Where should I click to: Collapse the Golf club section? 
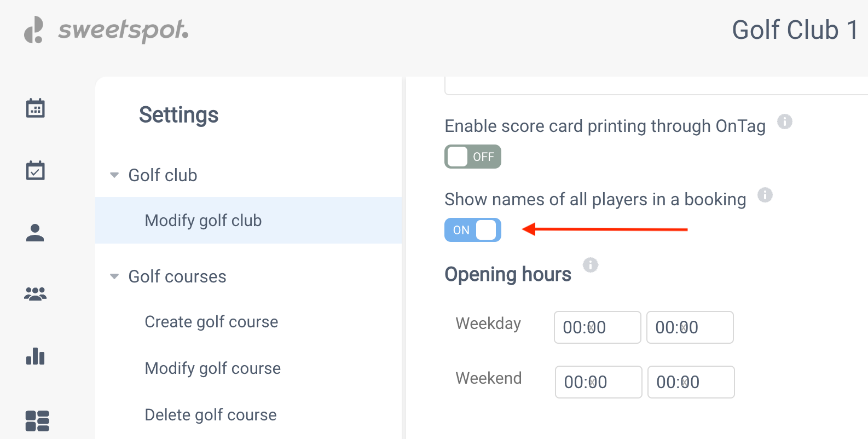114,175
